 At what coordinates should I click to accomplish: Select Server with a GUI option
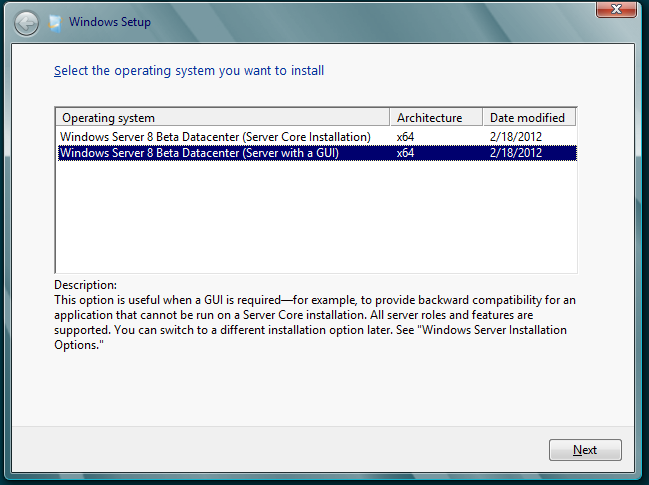tap(317, 153)
